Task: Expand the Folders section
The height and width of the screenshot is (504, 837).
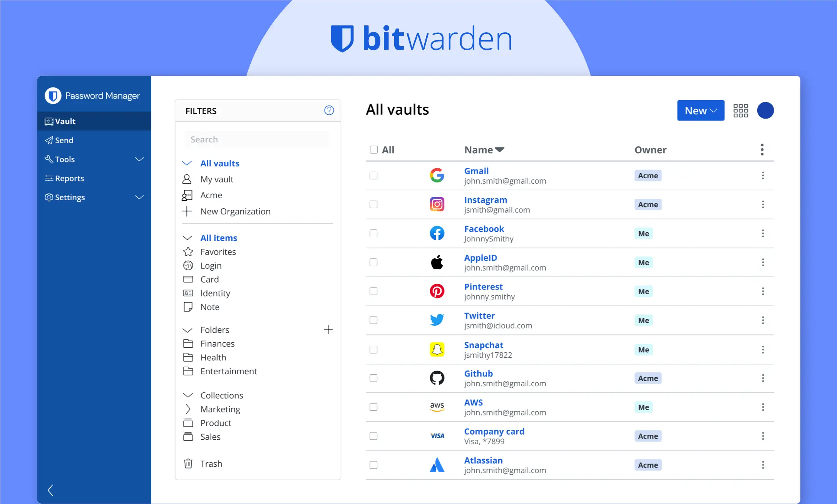Action: 188,330
